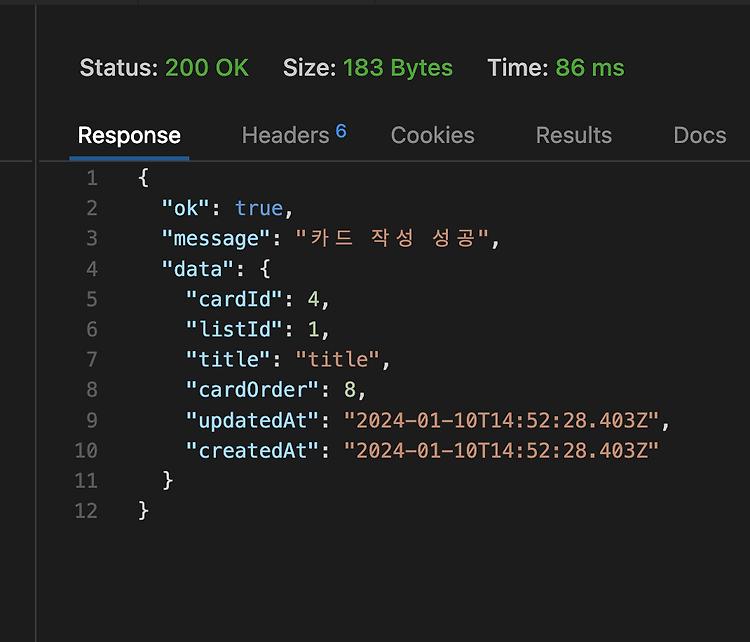The image size is (750, 642).
Task: Click line number 10 in the gutter
Action: point(86,451)
